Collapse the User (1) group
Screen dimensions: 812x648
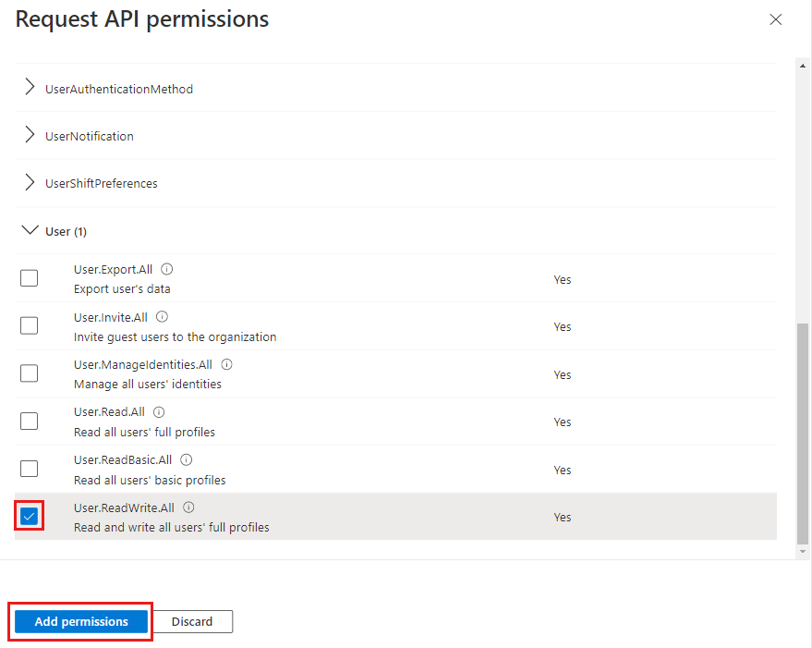30,229
